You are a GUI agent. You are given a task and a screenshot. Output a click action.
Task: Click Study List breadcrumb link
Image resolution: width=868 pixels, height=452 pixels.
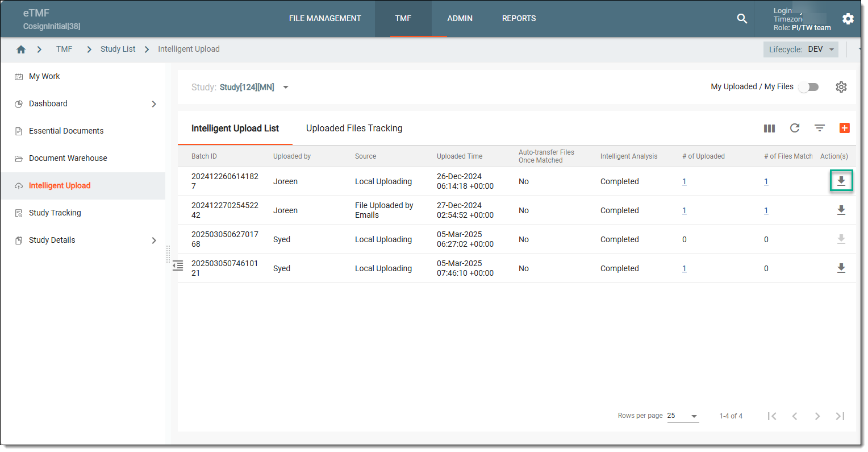coord(118,49)
